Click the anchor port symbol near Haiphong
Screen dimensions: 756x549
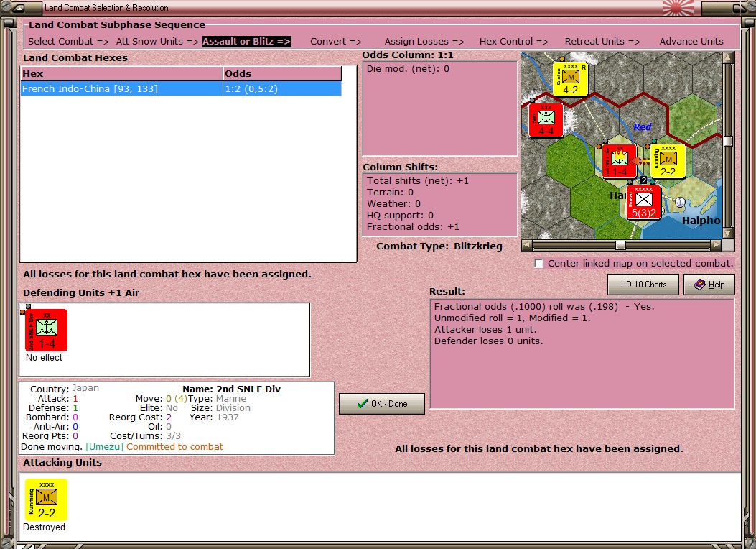click(681, 202)
